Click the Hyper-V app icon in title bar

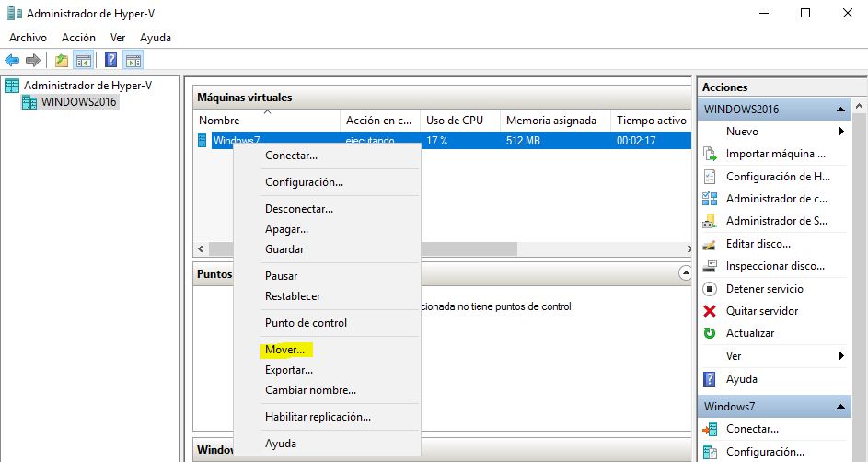15,13
